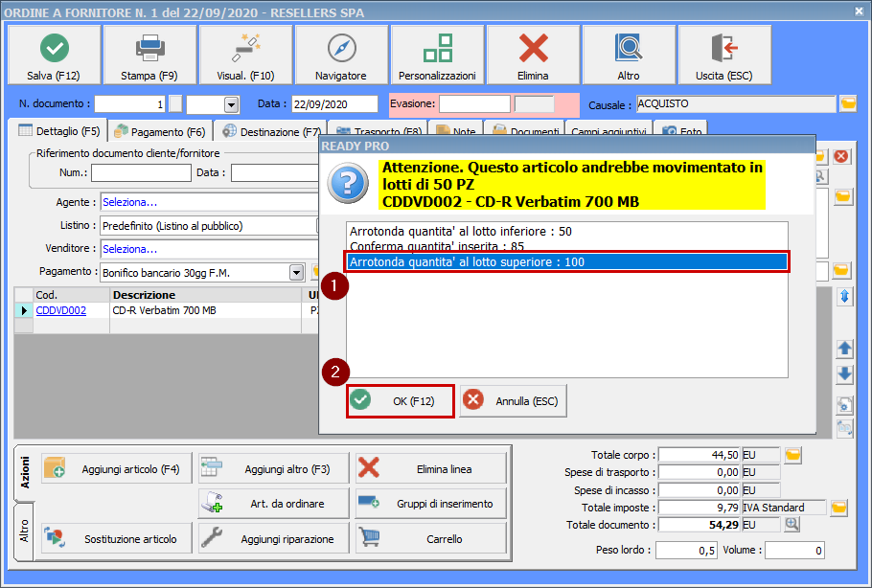Screen dimensions: 872x588
Task: Open the Carrello shopping cart
Action: [x=431, y=538]
